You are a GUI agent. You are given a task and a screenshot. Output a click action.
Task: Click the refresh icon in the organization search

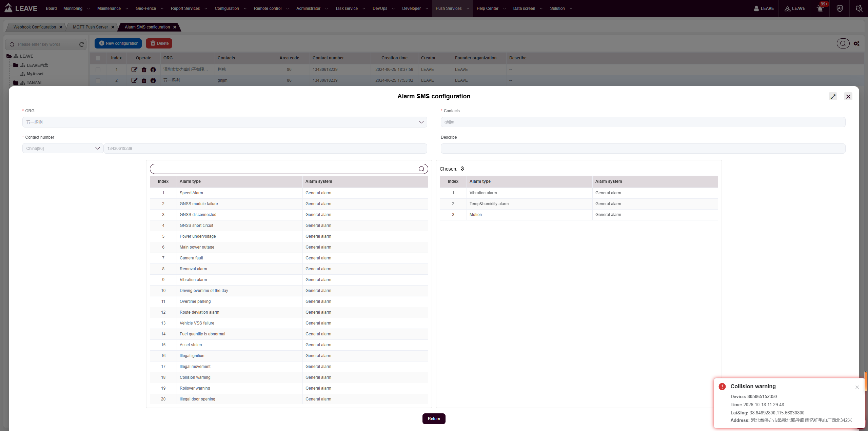click(x=82, y=44)
